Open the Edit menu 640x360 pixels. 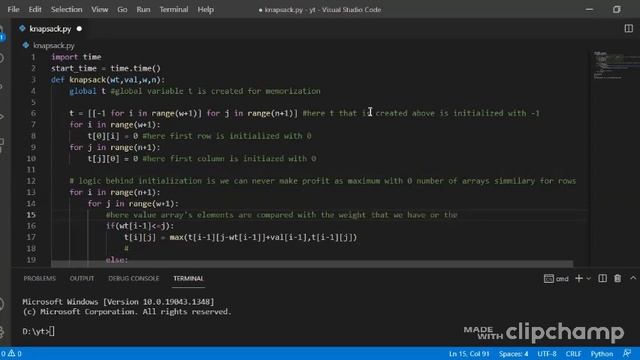click(x=35, y=9)
